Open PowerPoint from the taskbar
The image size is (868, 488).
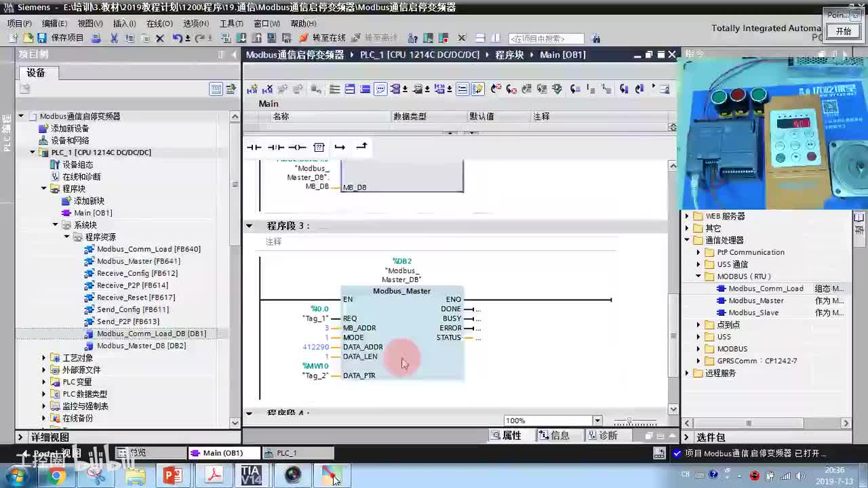[x=173, y=474]
